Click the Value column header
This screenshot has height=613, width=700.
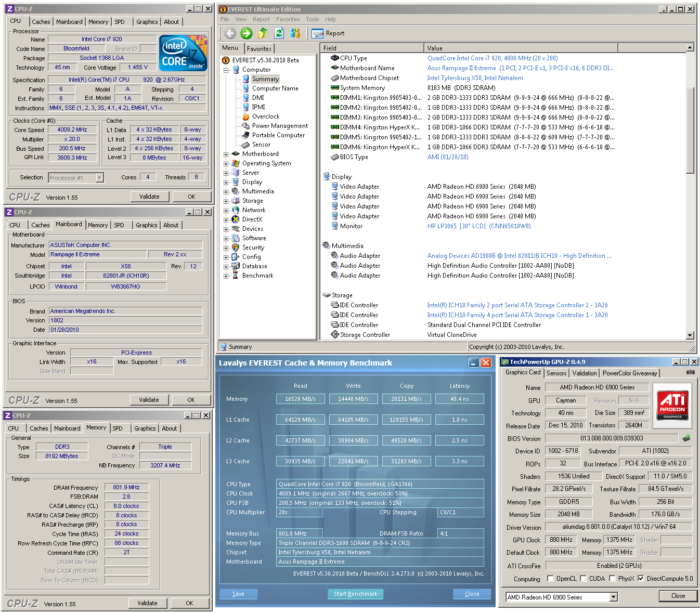tap(521, 48)
